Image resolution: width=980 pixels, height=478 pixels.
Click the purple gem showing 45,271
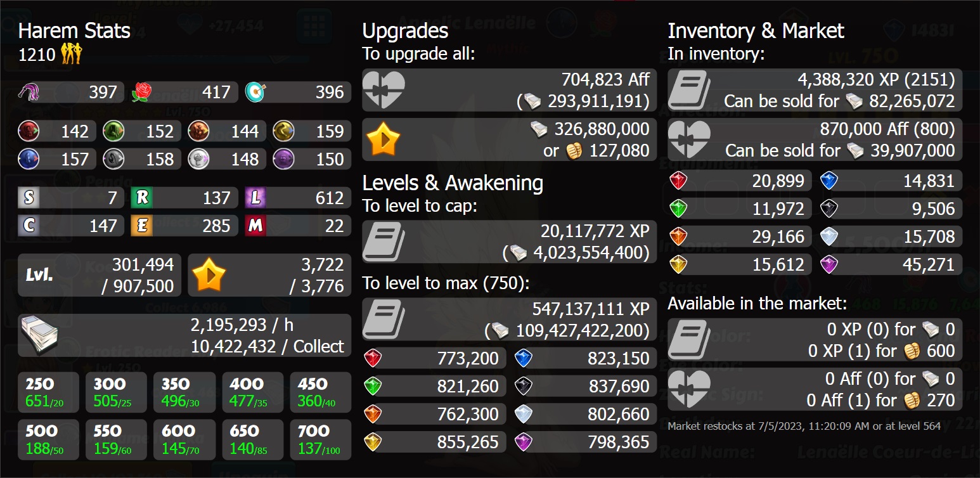coord(829,264)
